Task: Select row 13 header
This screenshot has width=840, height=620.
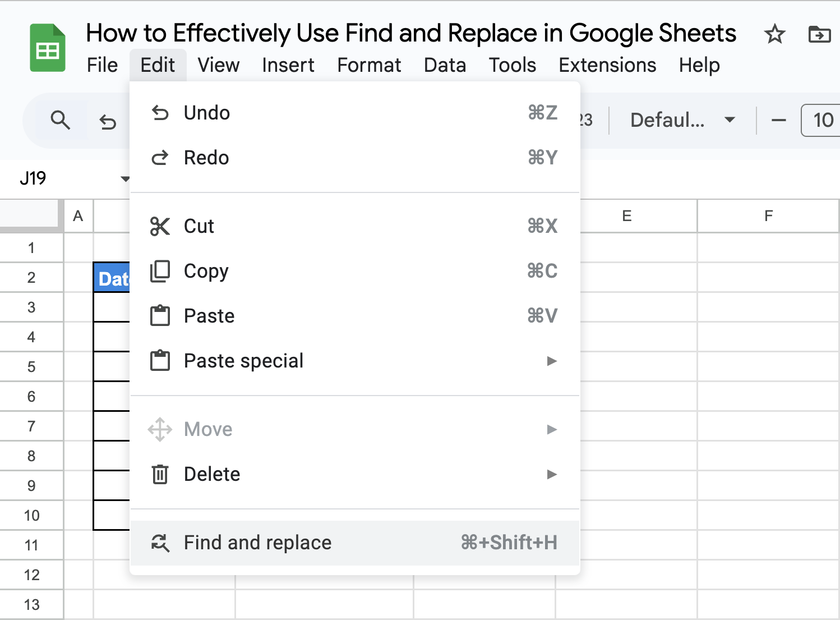Action: [31, 604]
